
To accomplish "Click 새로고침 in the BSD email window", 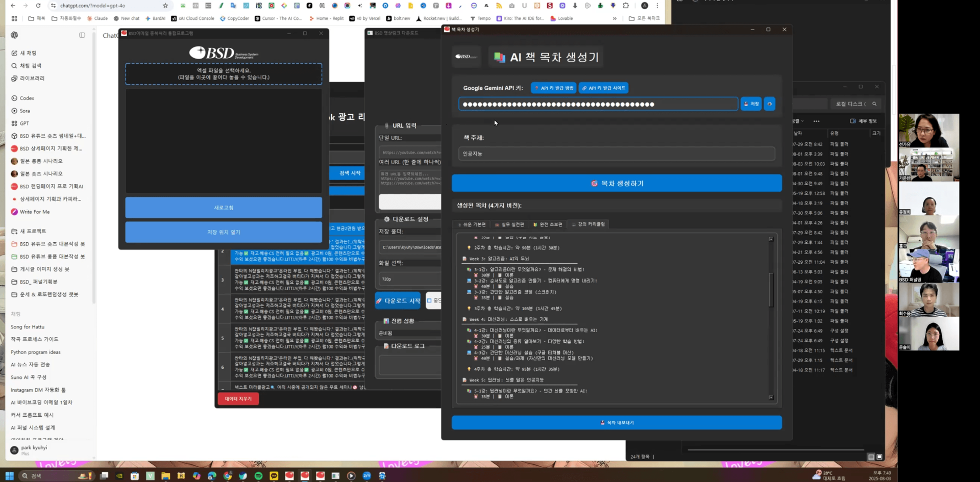I will [224, 208].
